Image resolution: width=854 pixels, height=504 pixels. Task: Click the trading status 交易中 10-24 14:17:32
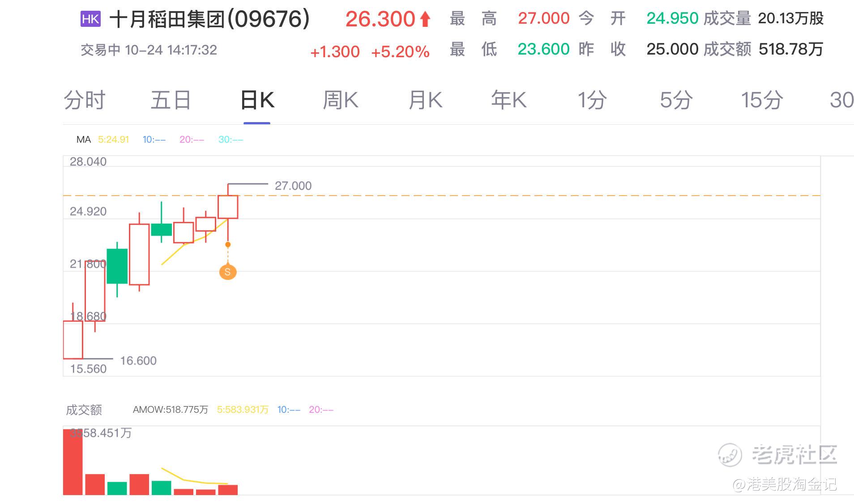click(149, 50)
